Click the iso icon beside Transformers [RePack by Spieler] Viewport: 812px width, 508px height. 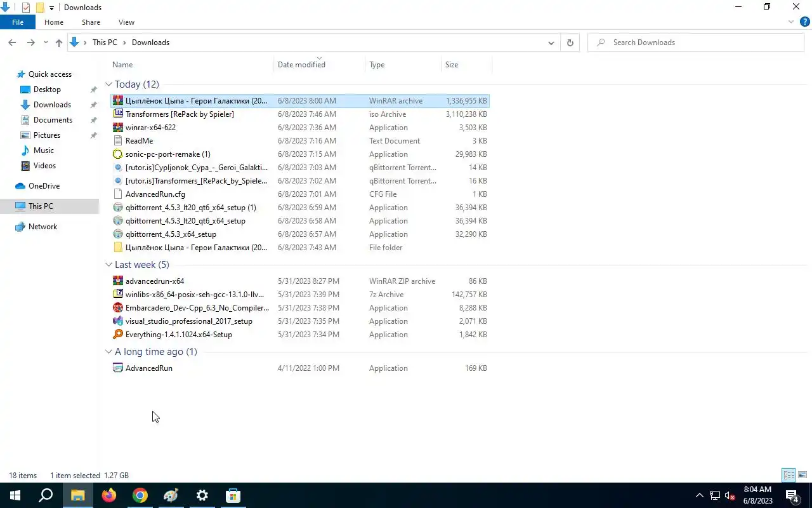(x=117, y=114)
